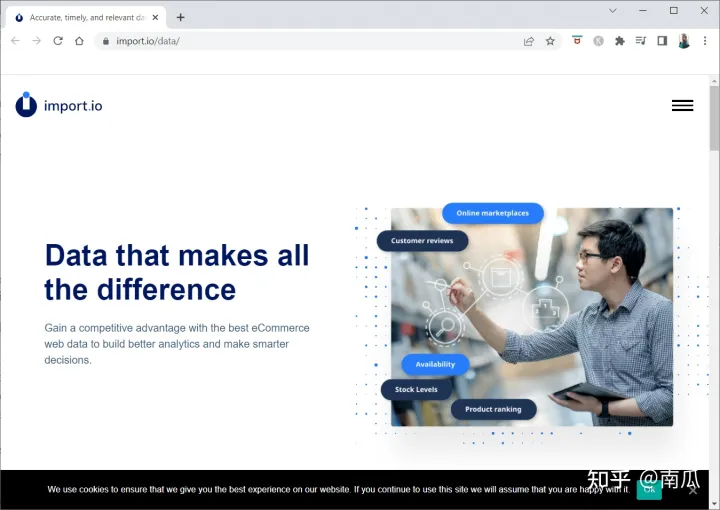Image resolution: width=720 pixels, height=510 pixels.
Task: Open the hamburger navigation menu
Action: tap(682, 106)
